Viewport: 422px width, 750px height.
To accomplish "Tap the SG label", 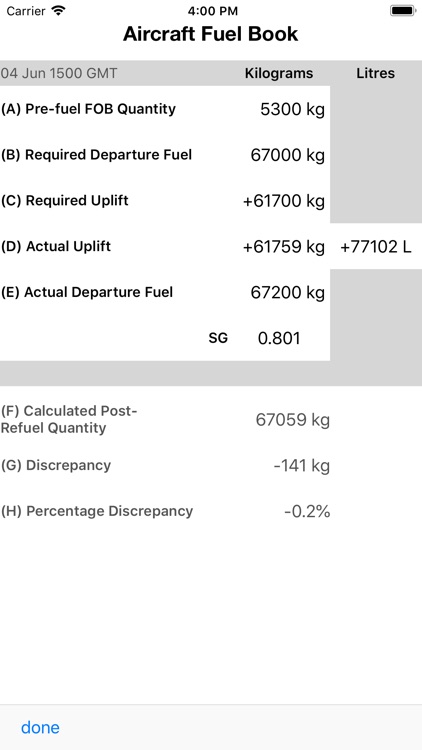I will coord(218,338).
